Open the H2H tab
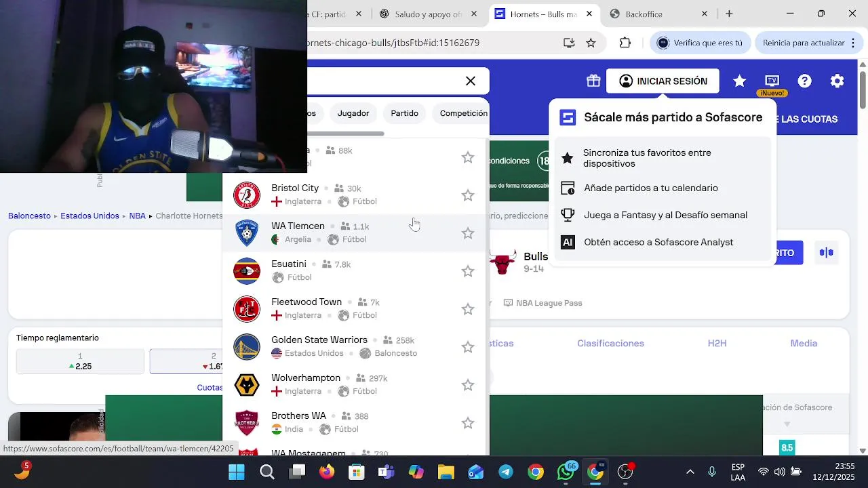The width and height of the screenshot is (868, 488). tap(717, 344)
